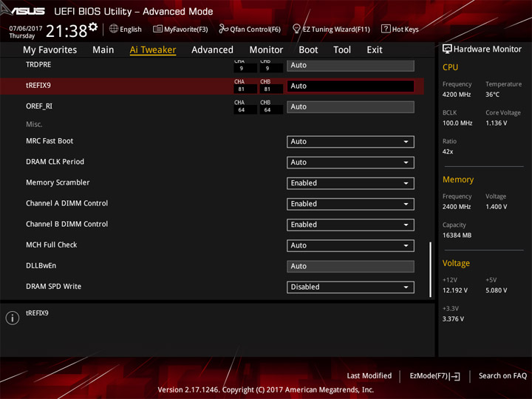Click the 21:38 clock display
The image size is (532, 399).
[x=66, y=31]
